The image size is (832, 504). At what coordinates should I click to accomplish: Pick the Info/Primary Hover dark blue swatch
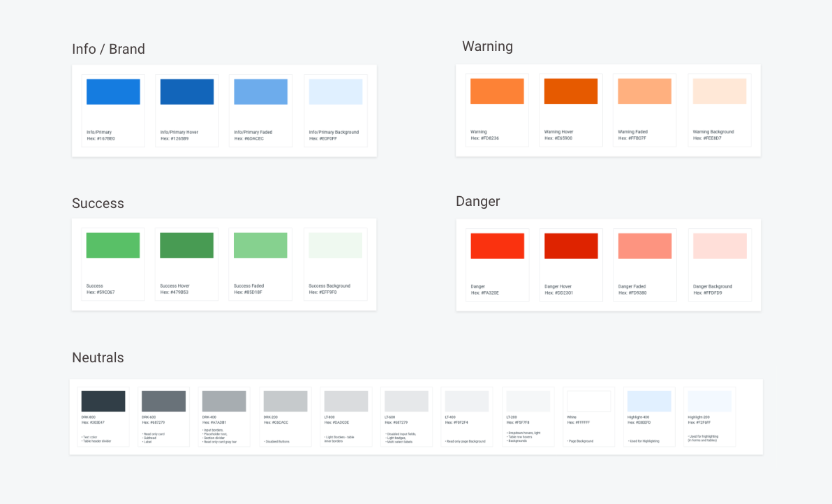187,91
